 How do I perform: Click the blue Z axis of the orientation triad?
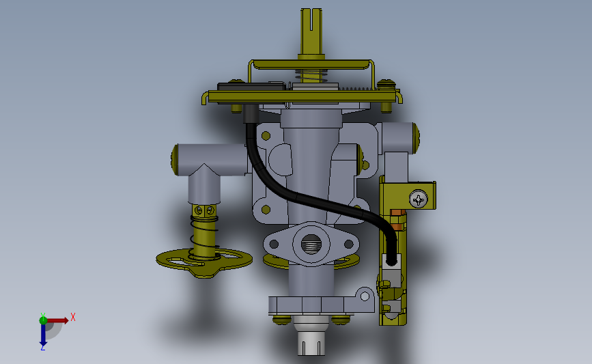43,335
